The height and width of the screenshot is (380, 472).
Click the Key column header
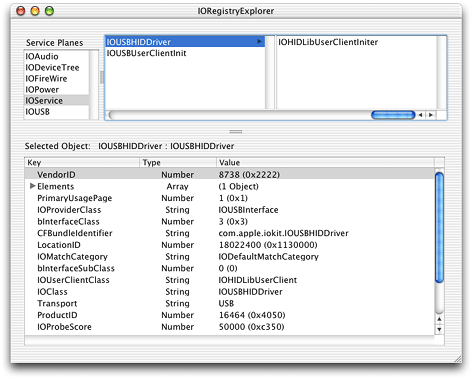point(82,162)
